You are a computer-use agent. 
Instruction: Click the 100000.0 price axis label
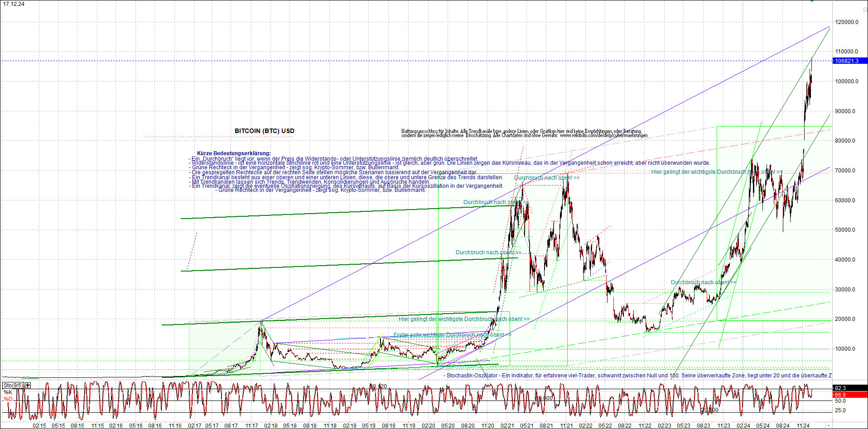pos(847,81)
